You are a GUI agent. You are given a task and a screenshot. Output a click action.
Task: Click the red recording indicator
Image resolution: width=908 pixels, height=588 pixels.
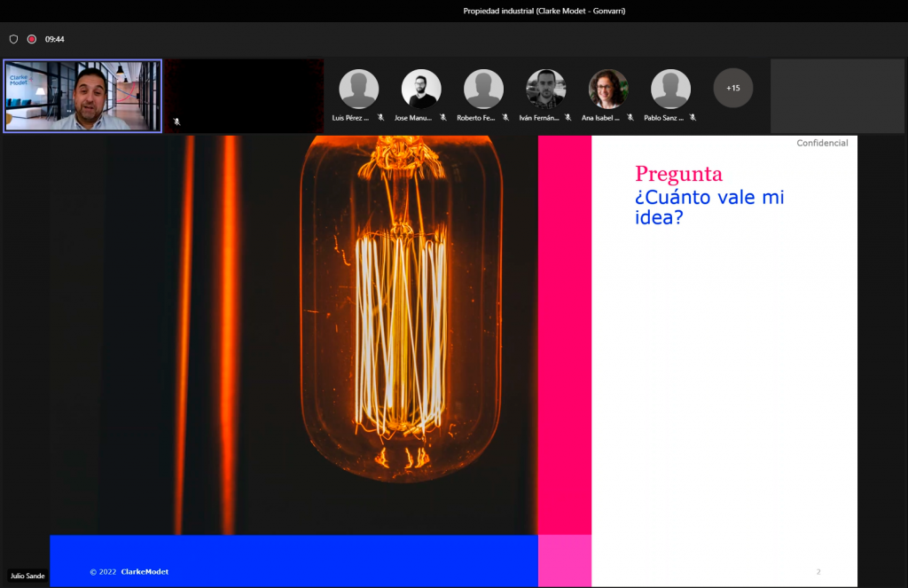(x=32, y=39)
